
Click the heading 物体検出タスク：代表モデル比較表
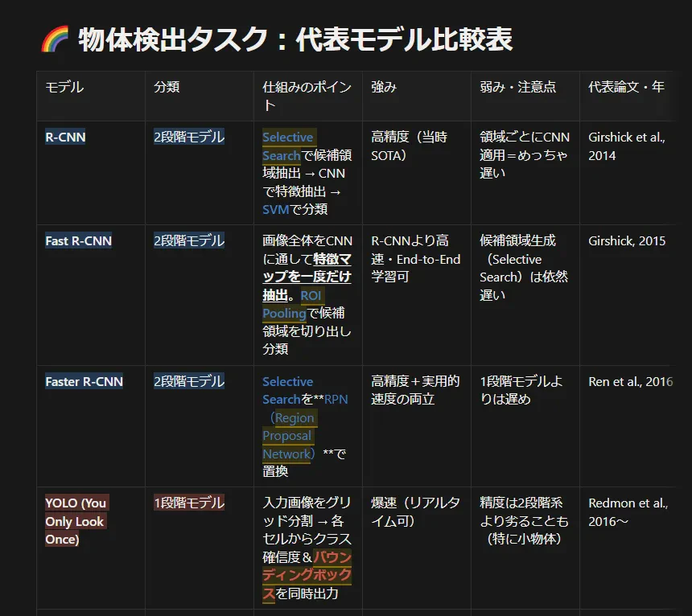point(295,39)
